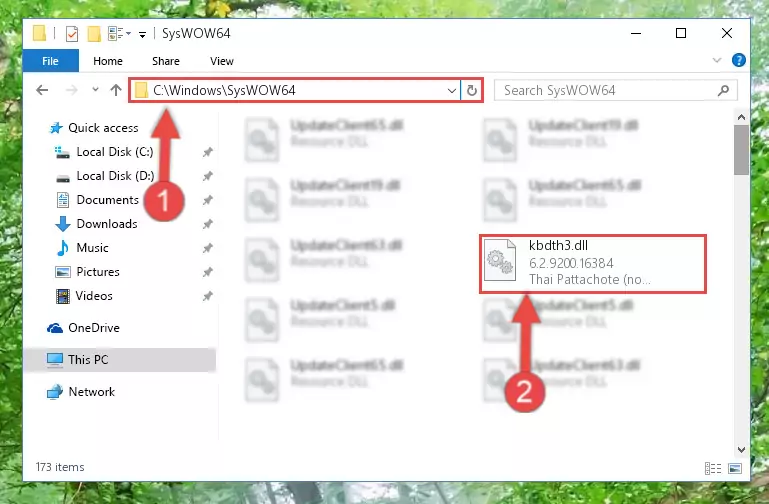Click the pin icon next to Videos

pos(207,296)
